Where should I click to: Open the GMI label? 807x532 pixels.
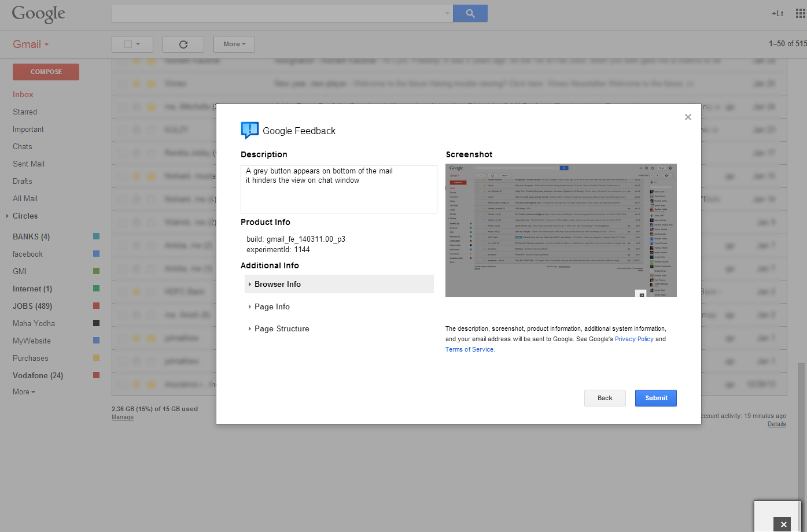click(x=20, y=271)
